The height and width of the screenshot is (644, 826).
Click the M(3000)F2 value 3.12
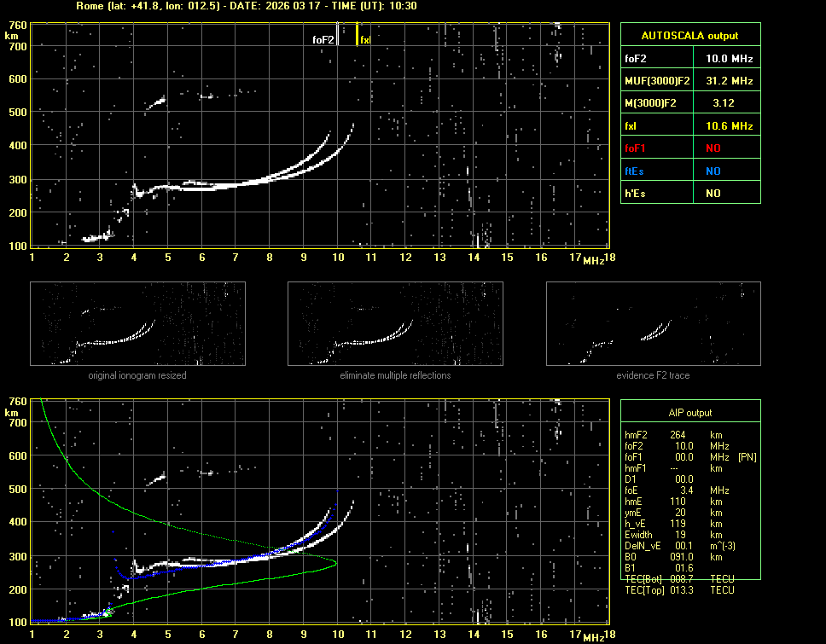724,103
